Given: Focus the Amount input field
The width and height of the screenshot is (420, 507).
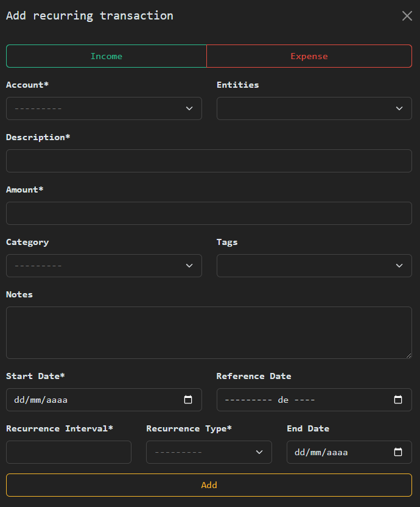Looking at the screenshot, I should pyautogui.click(x=209, y=213).
